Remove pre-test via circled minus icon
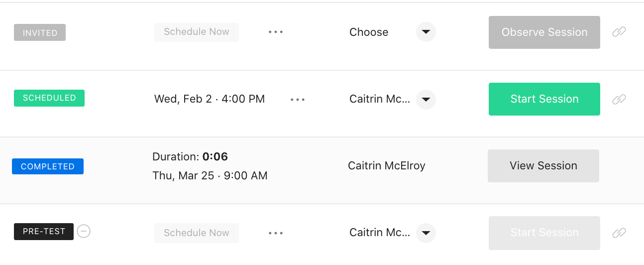The width and height of the screenshot is (644, 265). [84, 231]
